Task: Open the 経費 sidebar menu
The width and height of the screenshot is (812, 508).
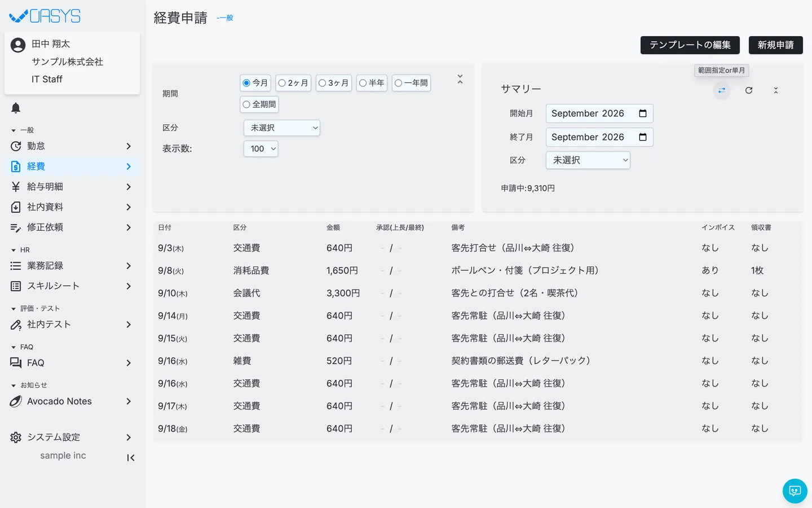Action: pos(72,167)
